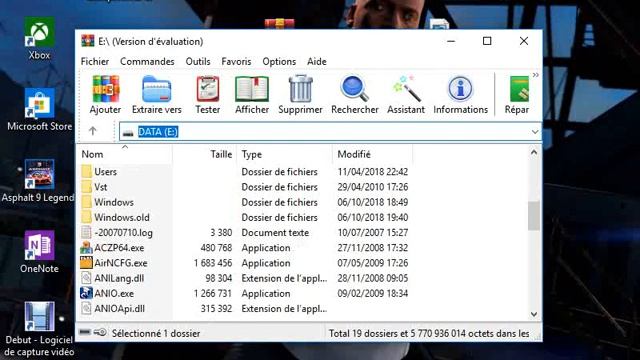640x360 pixels.
Task: Click the Assistant wand icon
Action: [406, 89]
